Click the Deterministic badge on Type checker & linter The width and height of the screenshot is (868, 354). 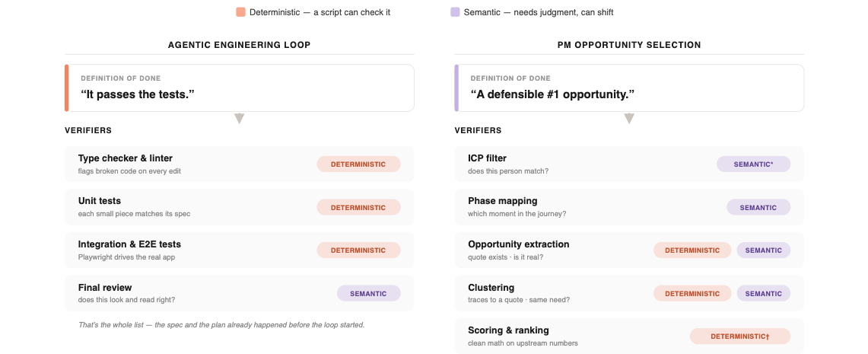point(358,164)
